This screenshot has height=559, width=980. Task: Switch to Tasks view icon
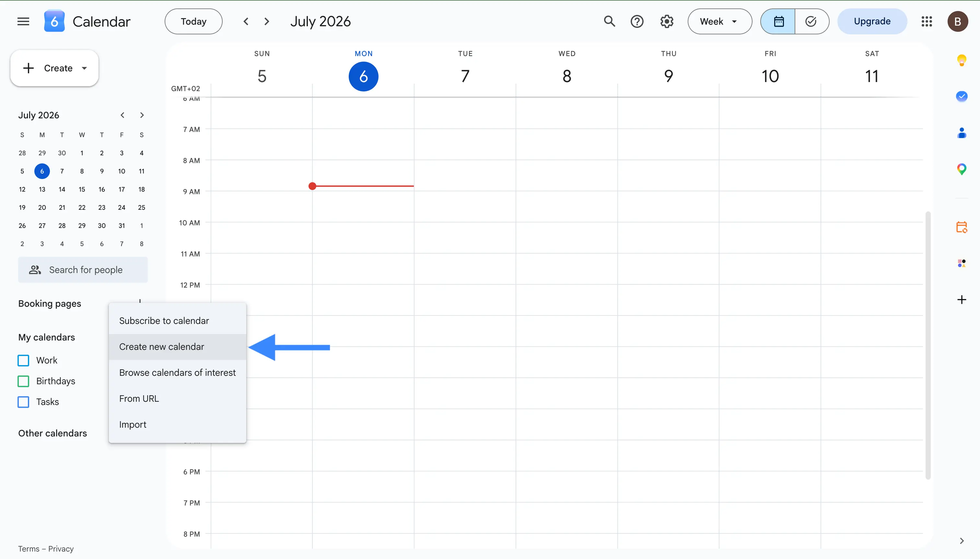pyautogui.click(x=811, y=21)
